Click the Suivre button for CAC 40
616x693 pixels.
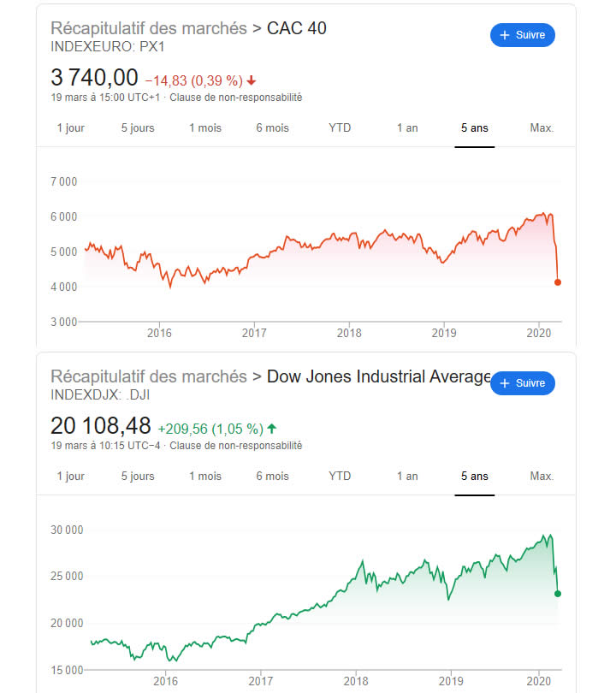(523, 35)
